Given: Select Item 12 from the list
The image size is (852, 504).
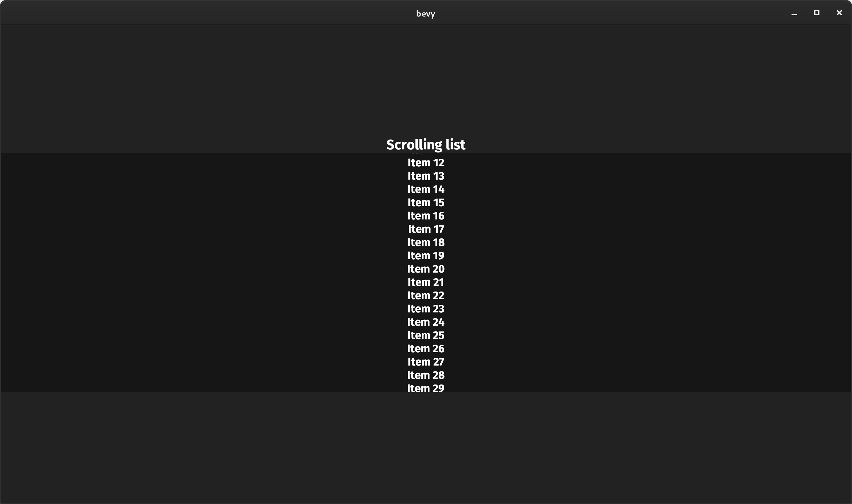Looking at the screenshot, I should tap(426, 163).
